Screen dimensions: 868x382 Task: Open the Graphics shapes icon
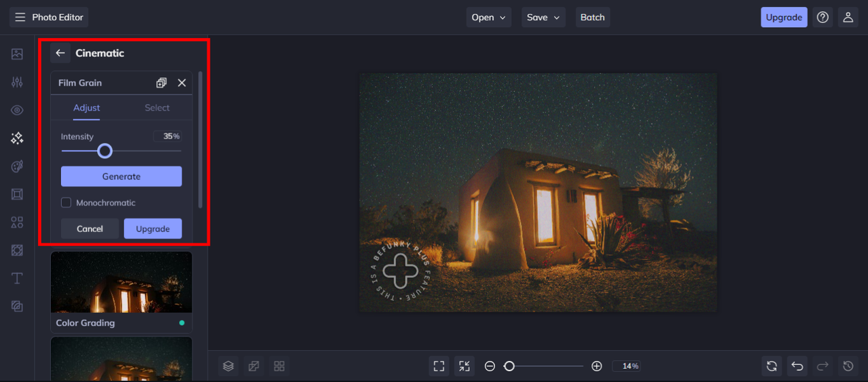[17, 223]
